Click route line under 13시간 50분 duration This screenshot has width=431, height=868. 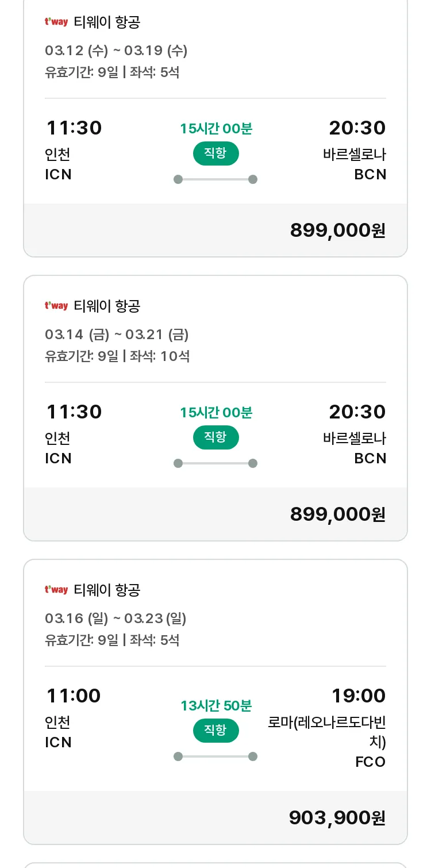tap(215, 756)
